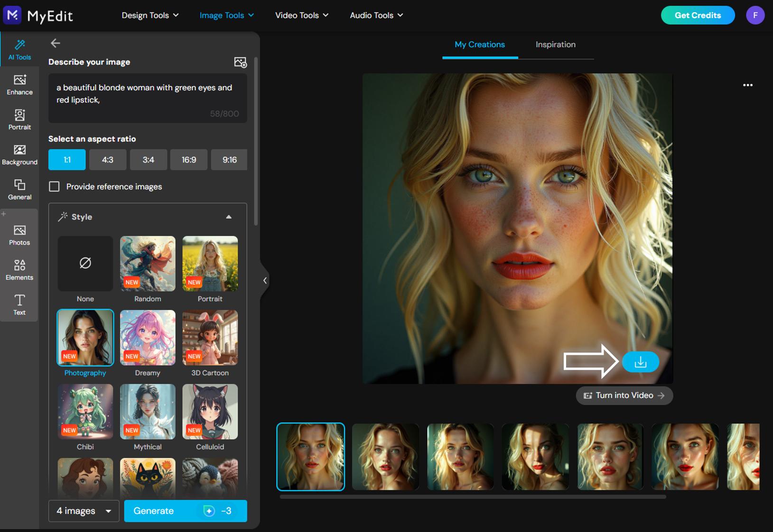Select the 3:4 aspect ratio
The height and width of the screenshot is (532, 773).
click(149, 160)
